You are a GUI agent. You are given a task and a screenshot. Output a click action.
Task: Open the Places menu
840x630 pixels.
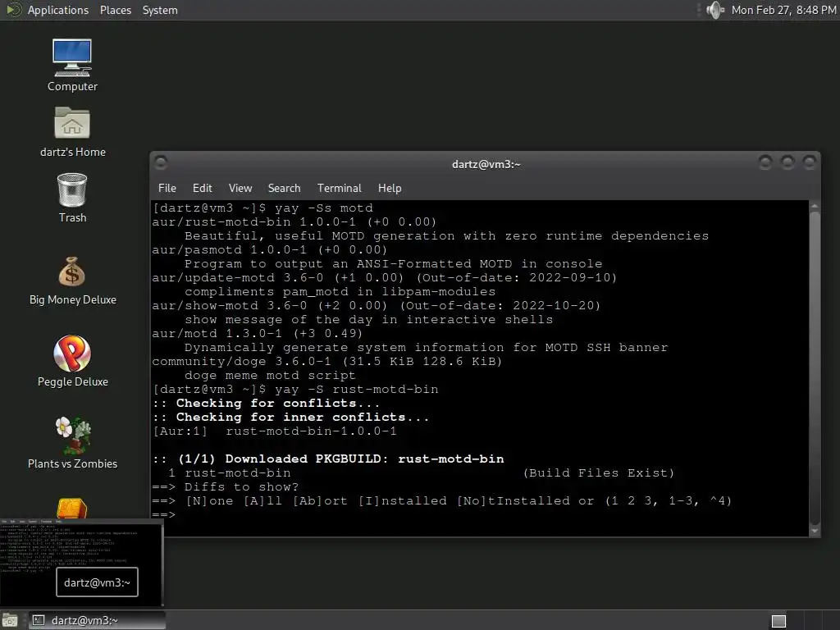[x=115, y=10]
